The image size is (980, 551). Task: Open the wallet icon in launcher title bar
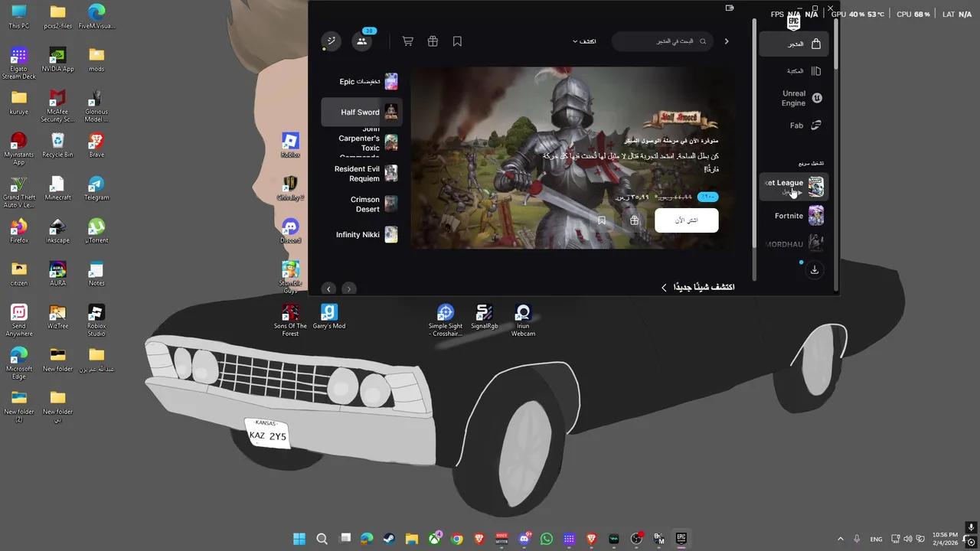click(x=730, y=8)
